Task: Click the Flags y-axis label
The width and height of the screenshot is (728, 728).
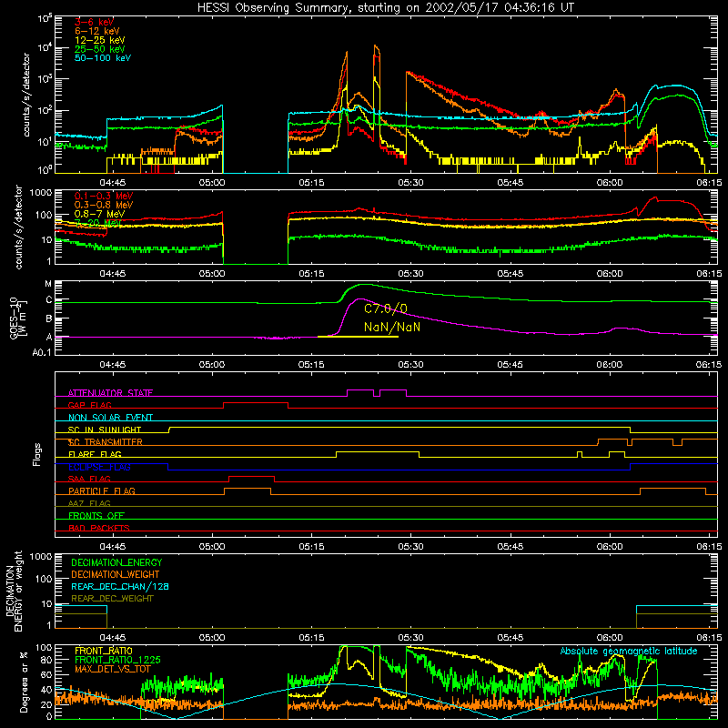Action: 37,454
